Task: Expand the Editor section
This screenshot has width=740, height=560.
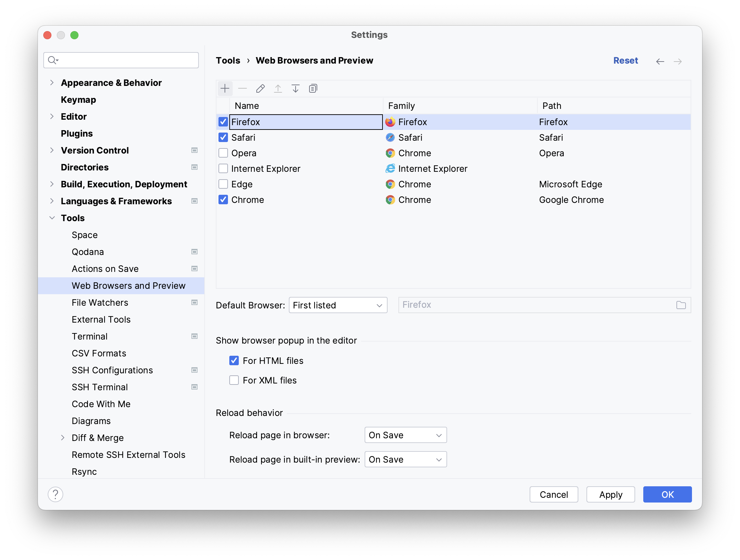Action: (x=52, y=116)
